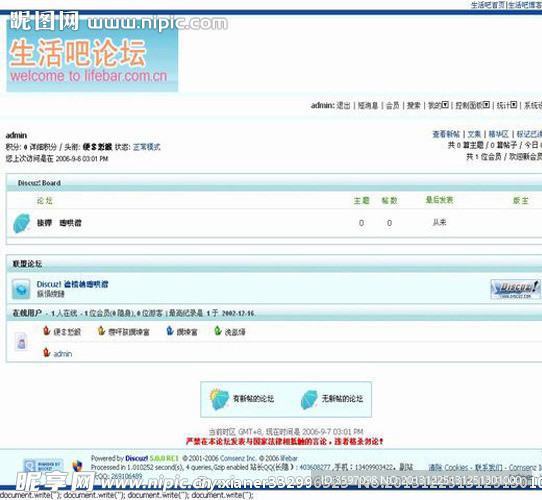Image resolution: width=542 pixels, height=500 pixels.
Task: Click the 从未 last-post cell
Action: point(439,222)
